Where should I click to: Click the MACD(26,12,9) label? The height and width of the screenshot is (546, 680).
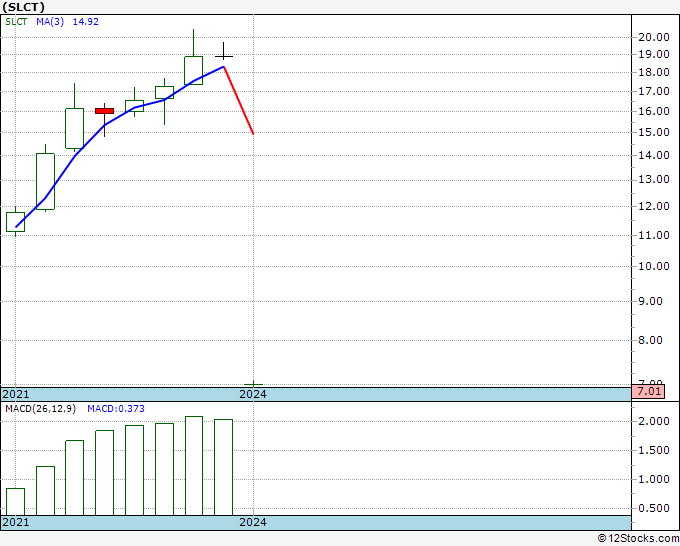40,409
